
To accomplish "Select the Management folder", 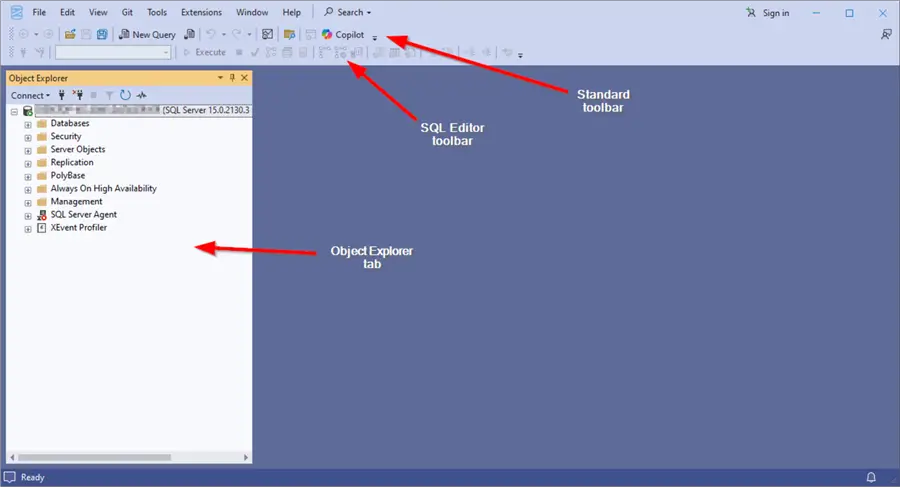I will tap(76, 202).
